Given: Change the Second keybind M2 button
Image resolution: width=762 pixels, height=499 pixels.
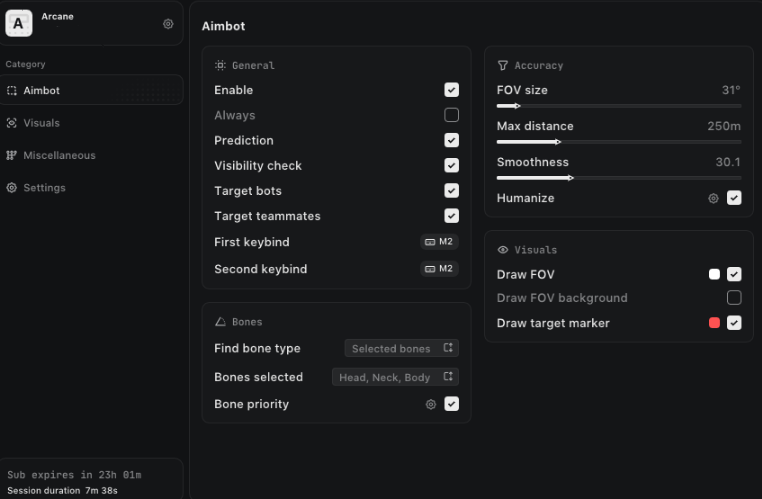Looking at the screenshot, I should point(439,269).
